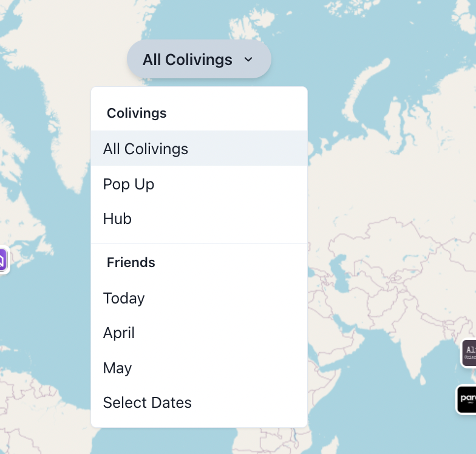The image size is (476, 454).
Task: Choose Pop Up from the filter list
Action: (129, 184)
